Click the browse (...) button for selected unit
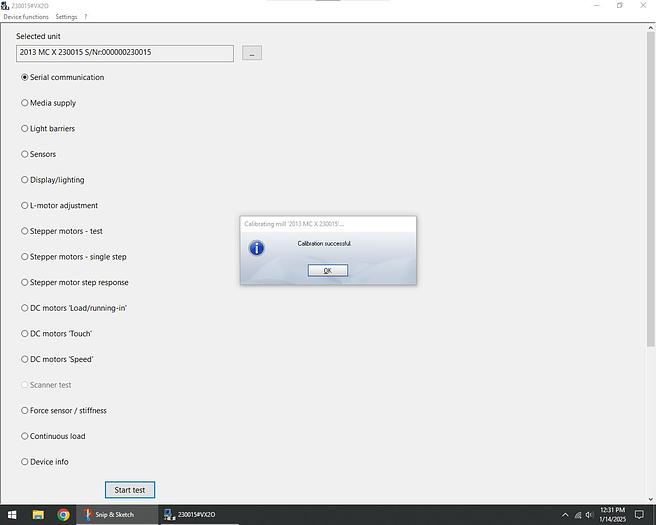 pyautogui.click(x=252, y=53)
